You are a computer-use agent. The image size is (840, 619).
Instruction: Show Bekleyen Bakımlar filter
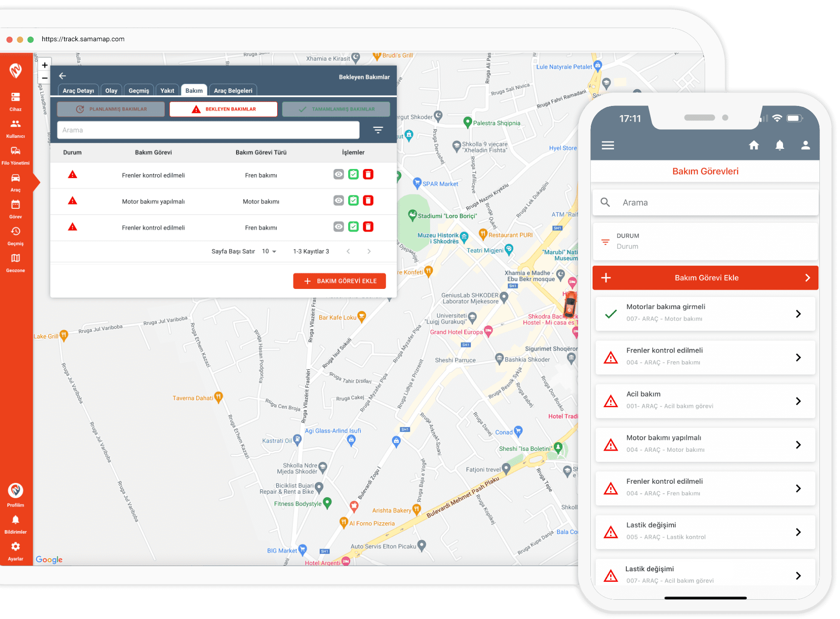click(223, 109)
